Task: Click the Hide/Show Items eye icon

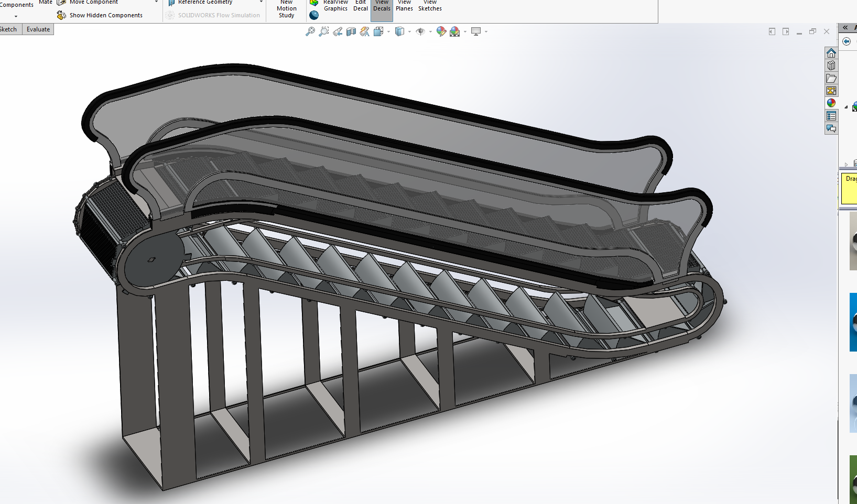Action: click(x=420, y=31)
